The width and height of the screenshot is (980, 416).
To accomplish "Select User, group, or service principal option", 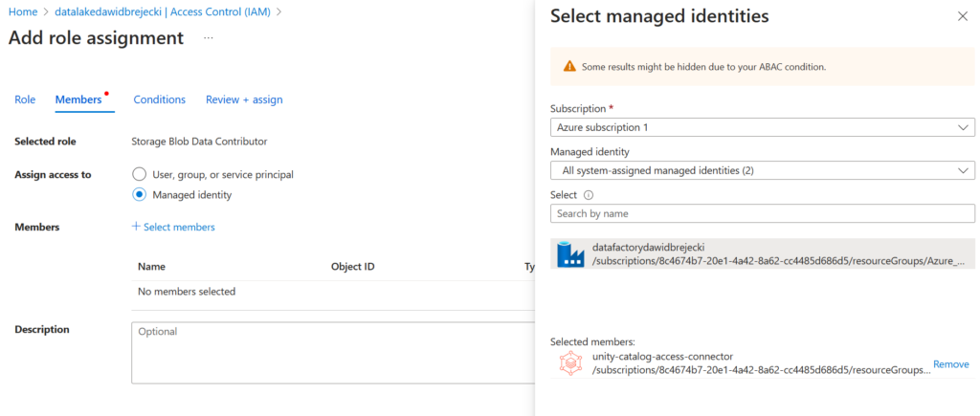I will 140,174.
